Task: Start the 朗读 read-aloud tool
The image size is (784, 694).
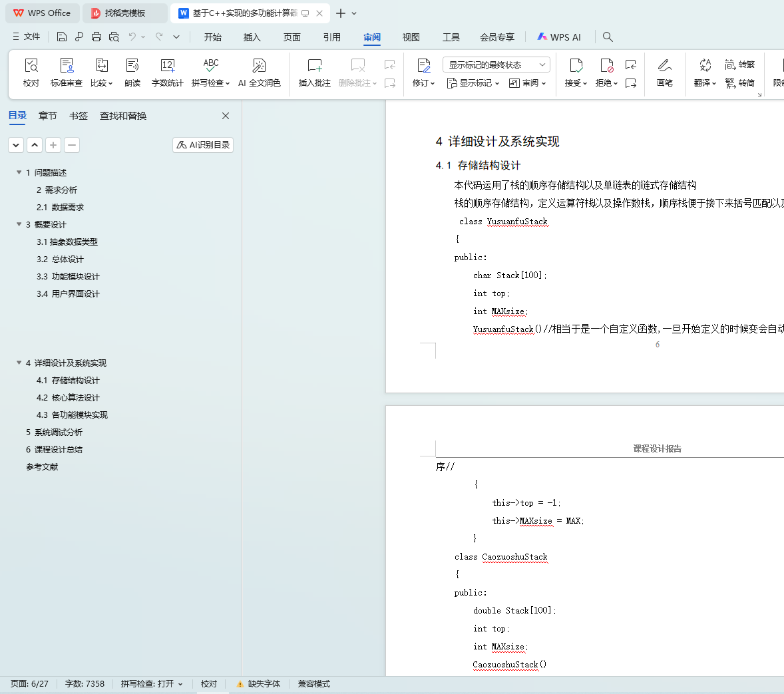Action: coord(132,73)
